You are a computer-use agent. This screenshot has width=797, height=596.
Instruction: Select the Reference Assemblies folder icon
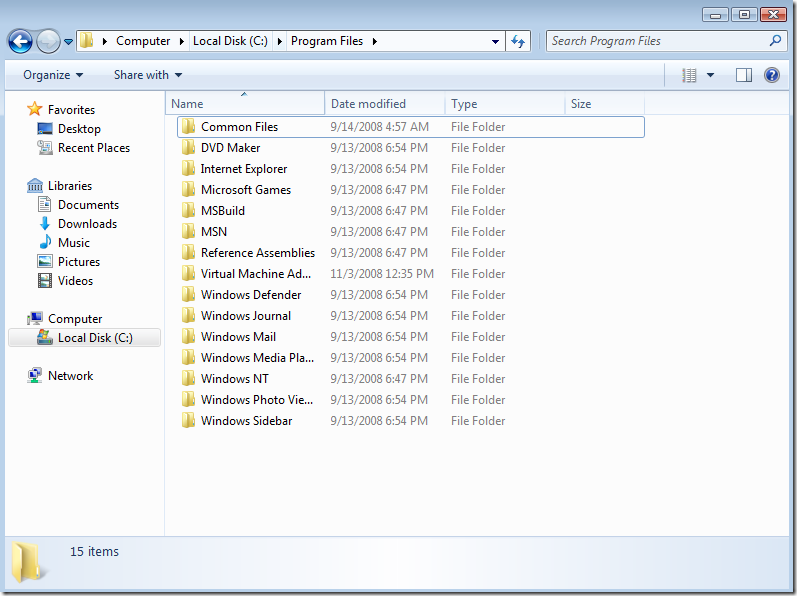pyautogui.click(x=188, y=253)
